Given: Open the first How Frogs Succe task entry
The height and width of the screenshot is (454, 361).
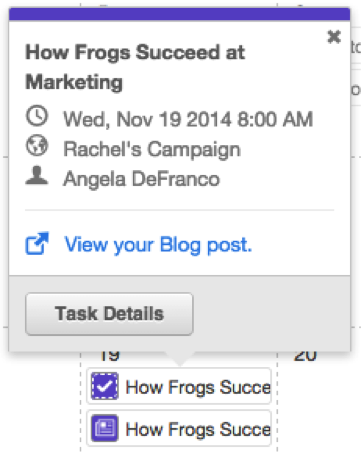Looking at the screenshot, I should 179,386.
